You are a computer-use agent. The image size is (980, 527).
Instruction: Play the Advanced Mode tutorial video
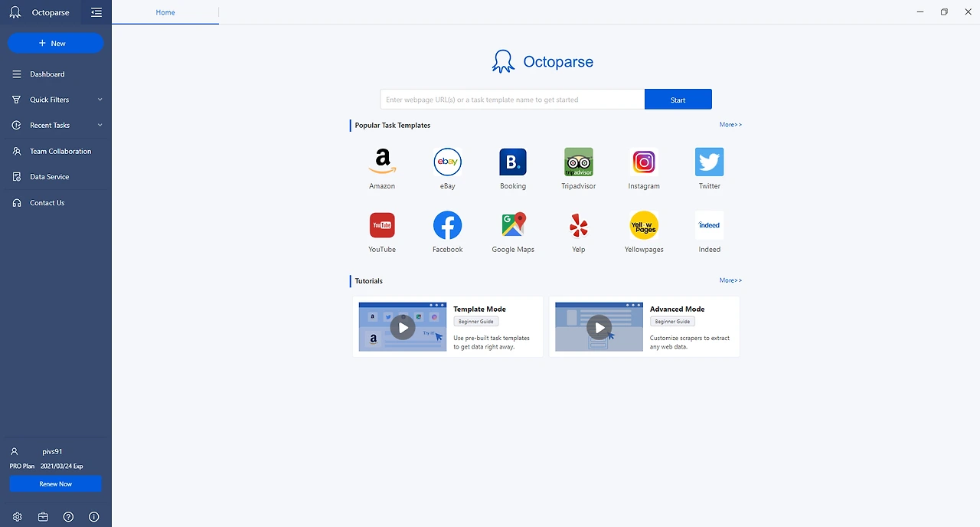tap(599, 327)
